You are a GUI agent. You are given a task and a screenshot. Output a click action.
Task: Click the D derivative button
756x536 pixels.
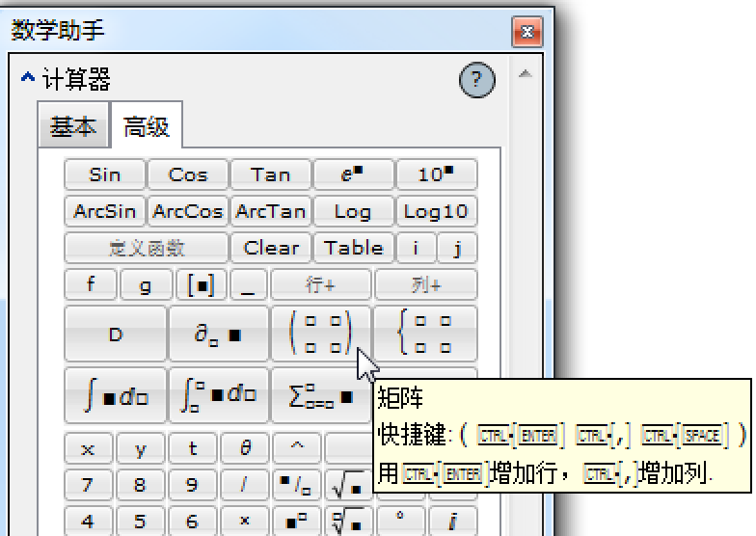(x=116, y=334)
